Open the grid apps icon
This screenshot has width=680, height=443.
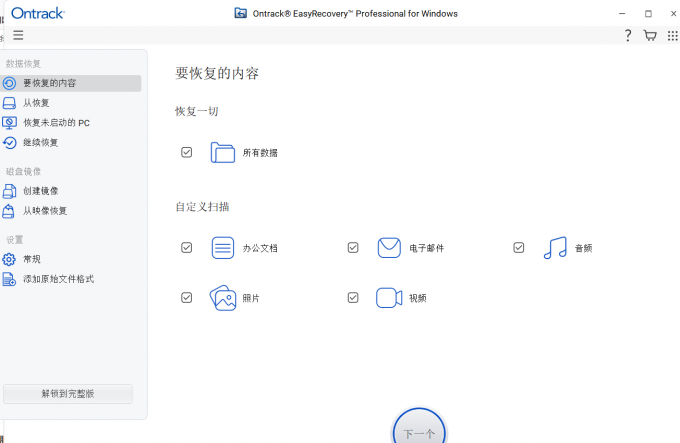coord(673,36)
